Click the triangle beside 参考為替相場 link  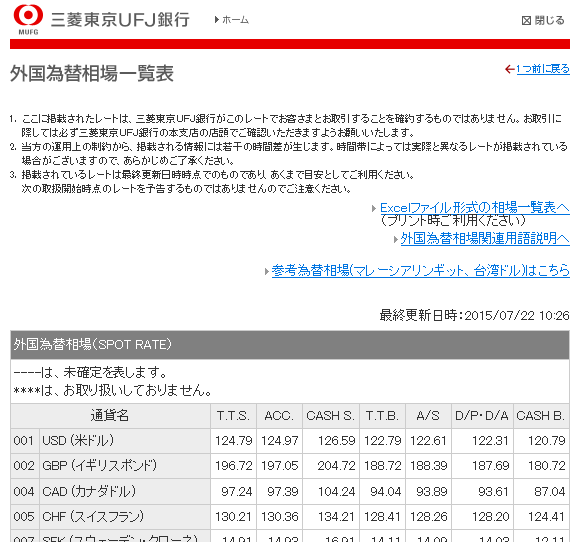point(267,271)
